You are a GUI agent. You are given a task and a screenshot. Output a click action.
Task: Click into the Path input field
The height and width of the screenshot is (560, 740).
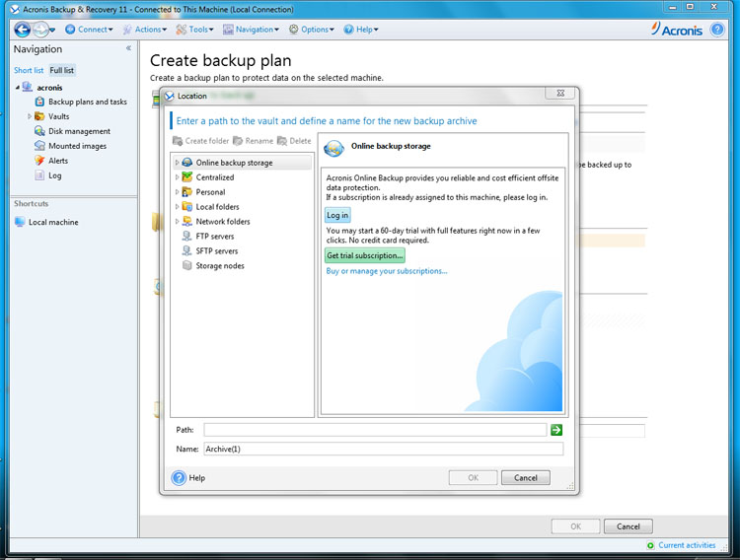(375, 430)
